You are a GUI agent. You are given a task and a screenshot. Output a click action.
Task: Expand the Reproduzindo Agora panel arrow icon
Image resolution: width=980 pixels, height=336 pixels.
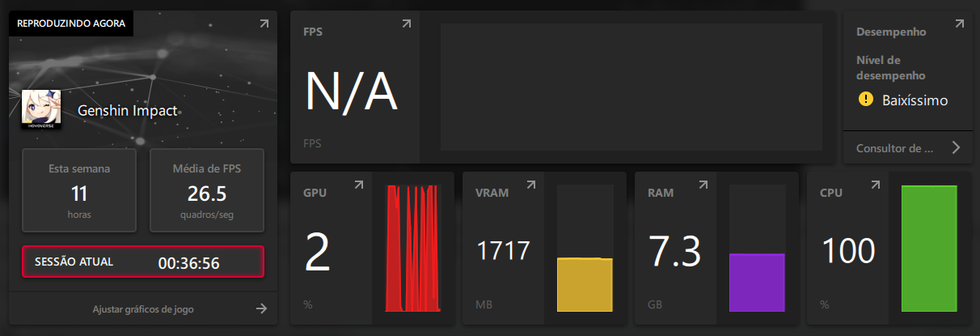[x=264, y=24]
